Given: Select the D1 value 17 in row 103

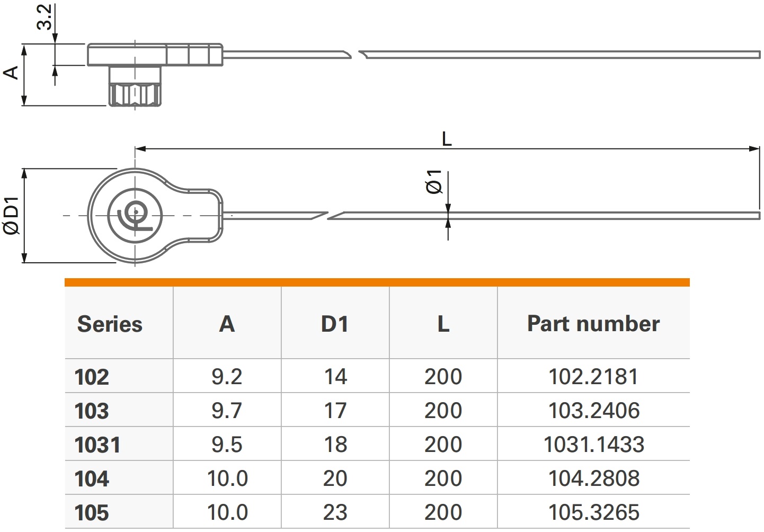Looking at the screenshot, I should tap(335, 411).
